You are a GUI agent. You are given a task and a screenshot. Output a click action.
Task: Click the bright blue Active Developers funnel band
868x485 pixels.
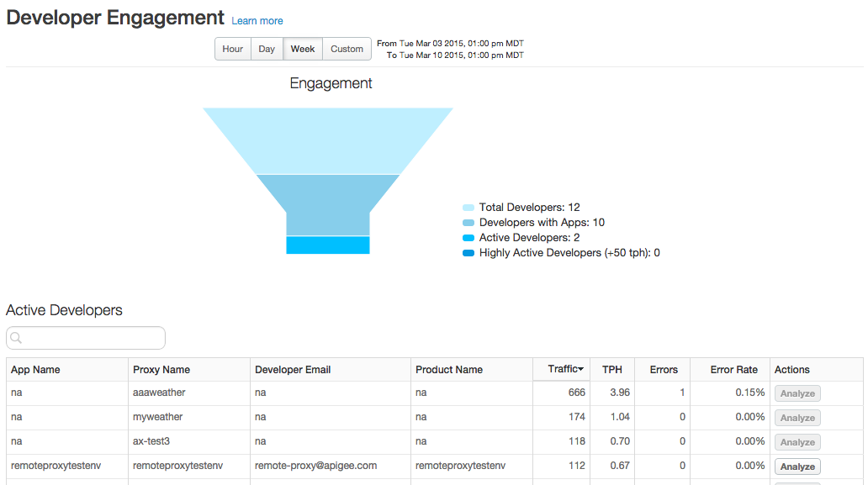[x=328, y=245]
